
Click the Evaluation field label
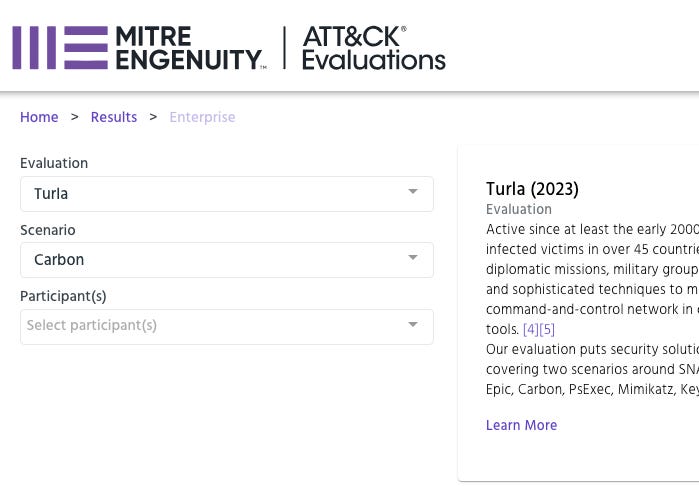click(x=54, y=163)
